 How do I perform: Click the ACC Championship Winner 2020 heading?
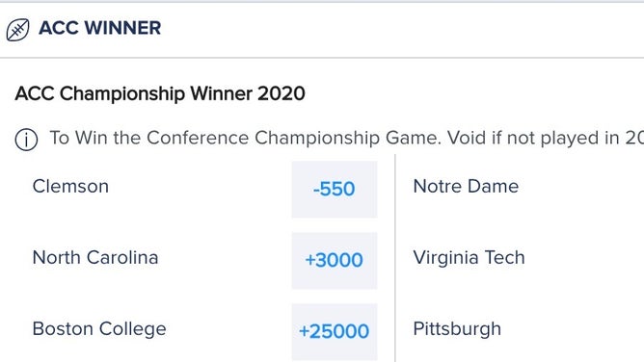click(x=160, y=94)
